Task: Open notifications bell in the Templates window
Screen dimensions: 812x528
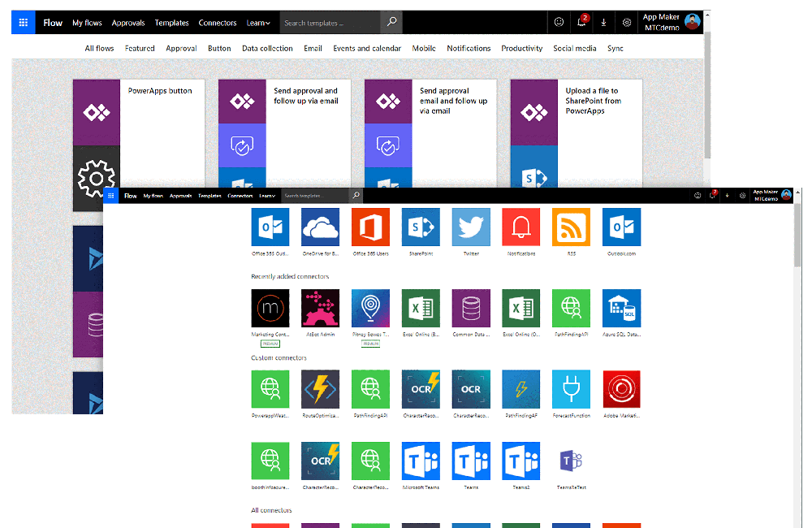Action: 581,22
